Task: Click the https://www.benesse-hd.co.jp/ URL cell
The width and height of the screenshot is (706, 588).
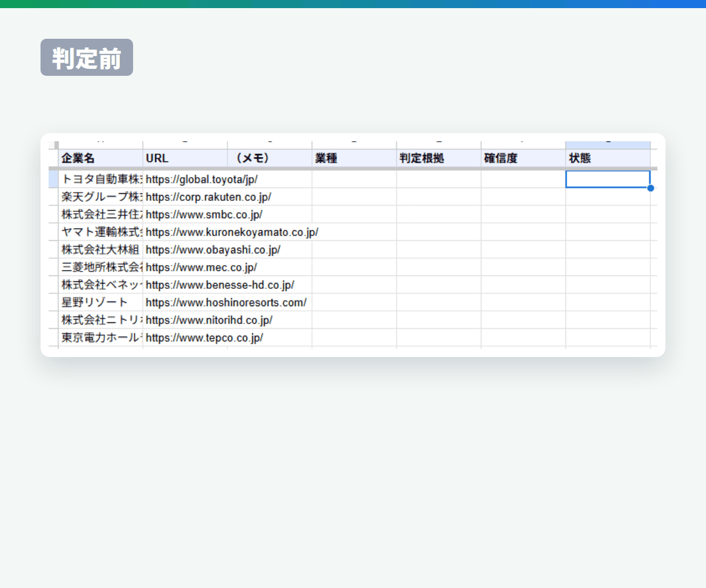Action: point(185,285)
